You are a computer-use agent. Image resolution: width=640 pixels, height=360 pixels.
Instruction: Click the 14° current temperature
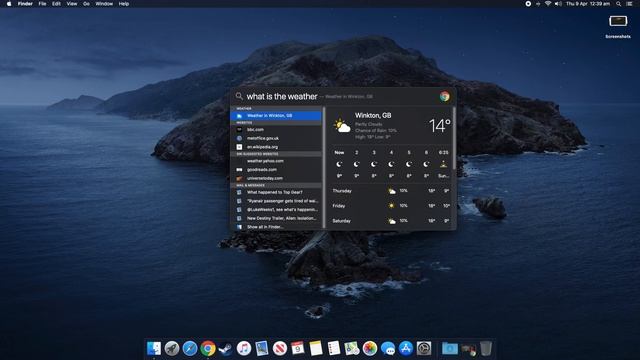[x=439, y=125]
